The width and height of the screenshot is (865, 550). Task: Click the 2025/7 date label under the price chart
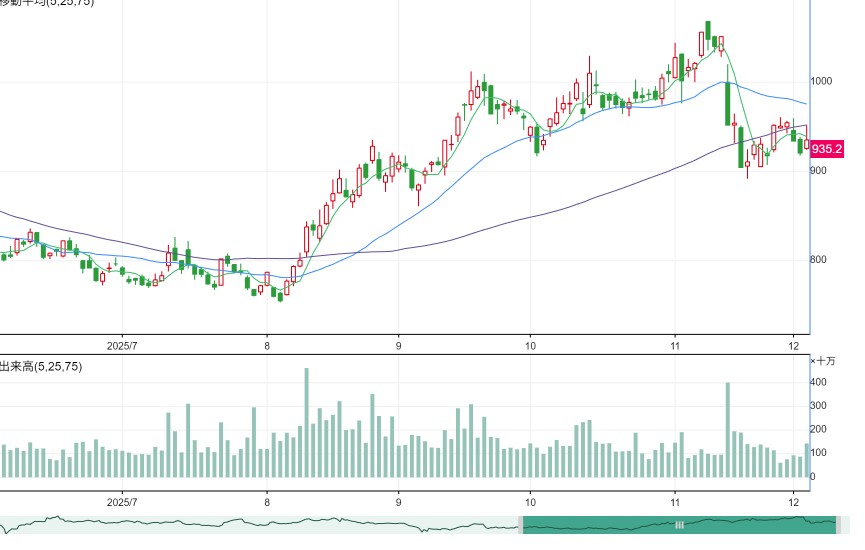tap(122, 346)
